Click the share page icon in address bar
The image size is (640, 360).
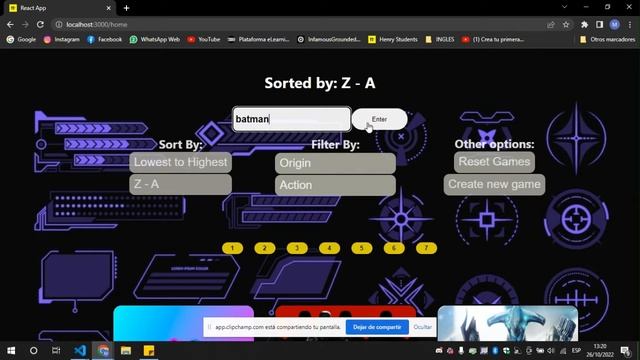[x=551, y=24]
